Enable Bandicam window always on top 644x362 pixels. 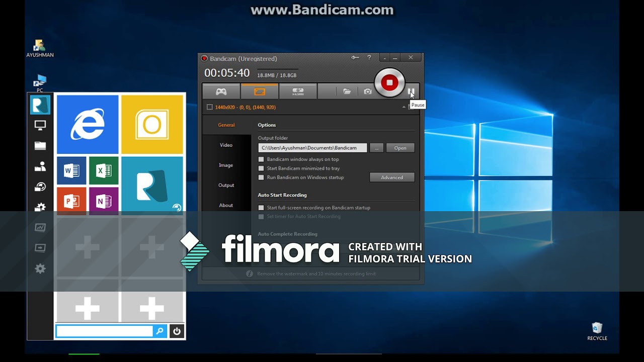coord(261,159)
